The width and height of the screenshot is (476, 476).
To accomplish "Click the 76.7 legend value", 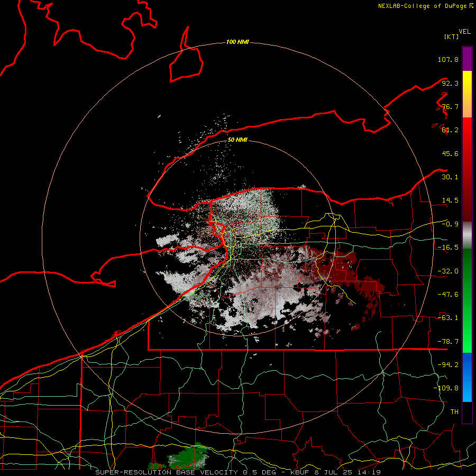I will (x=450, y=106).
